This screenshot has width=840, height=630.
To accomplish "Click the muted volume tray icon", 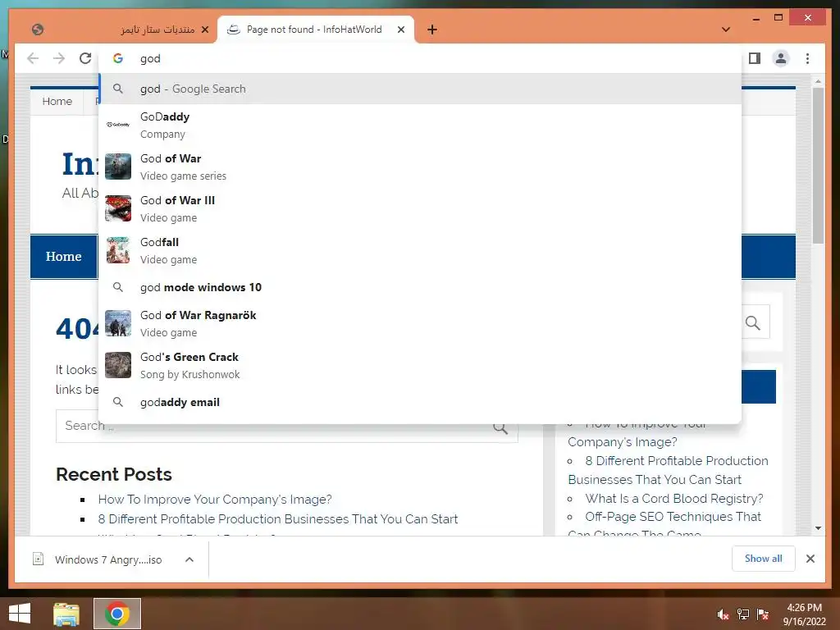I will [723, 614].
